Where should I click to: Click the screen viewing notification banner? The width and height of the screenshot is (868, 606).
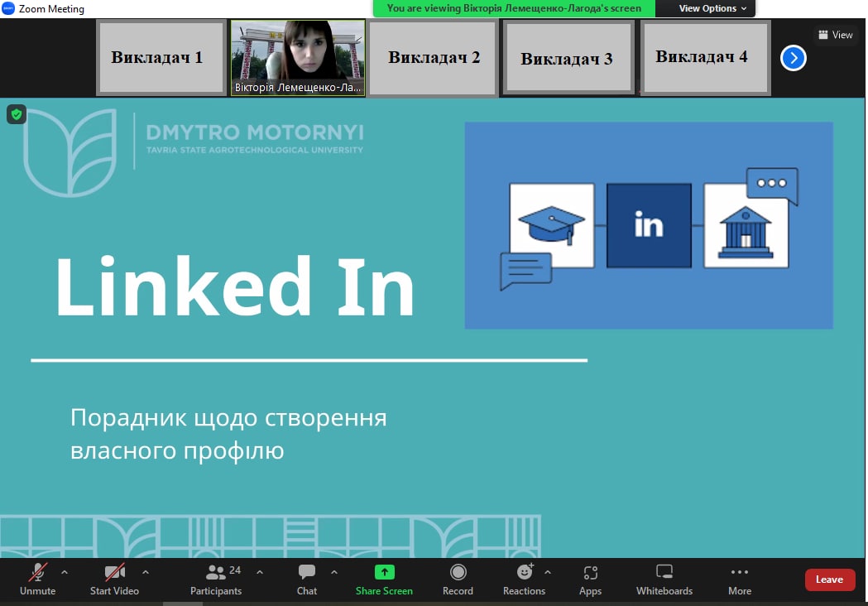514,8
